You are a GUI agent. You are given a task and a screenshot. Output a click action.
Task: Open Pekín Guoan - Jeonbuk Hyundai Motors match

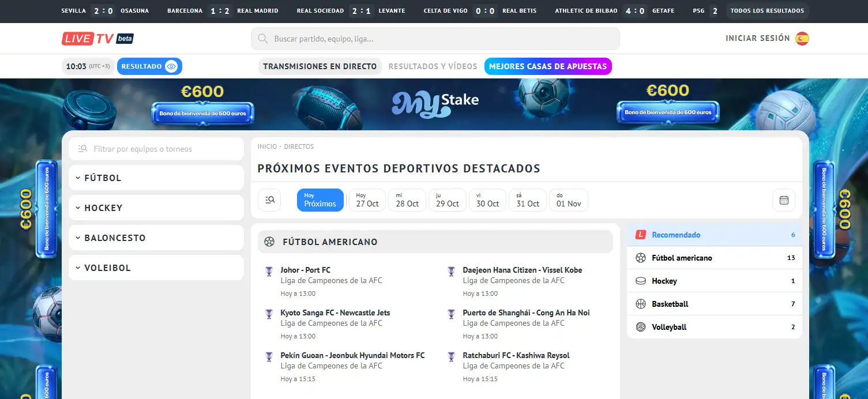tap(352, 355)
